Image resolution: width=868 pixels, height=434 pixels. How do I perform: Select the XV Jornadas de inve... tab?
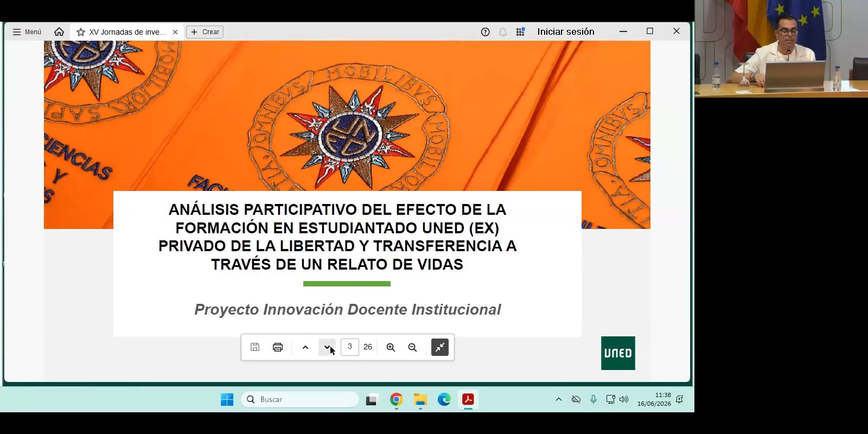tap(127, 32)
